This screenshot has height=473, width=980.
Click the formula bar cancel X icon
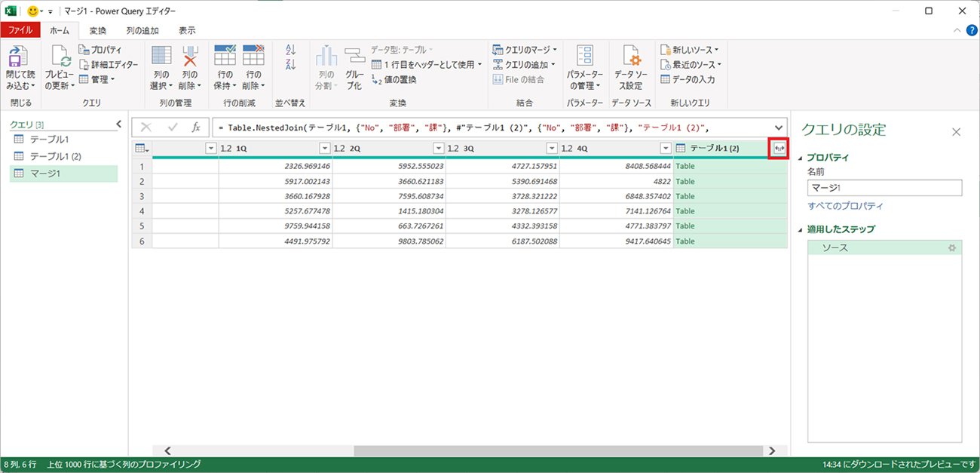[146, 127]
